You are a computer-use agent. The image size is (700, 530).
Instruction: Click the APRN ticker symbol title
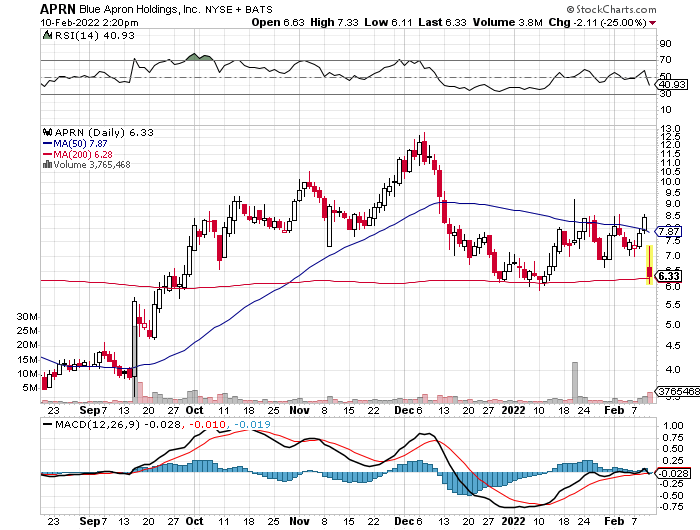click(58, 9)
